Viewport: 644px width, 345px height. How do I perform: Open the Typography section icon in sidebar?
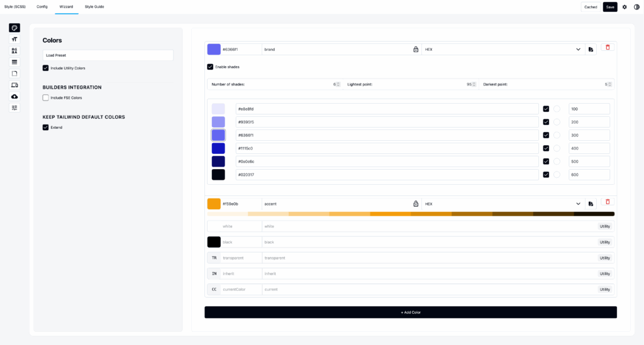(14, 40)
